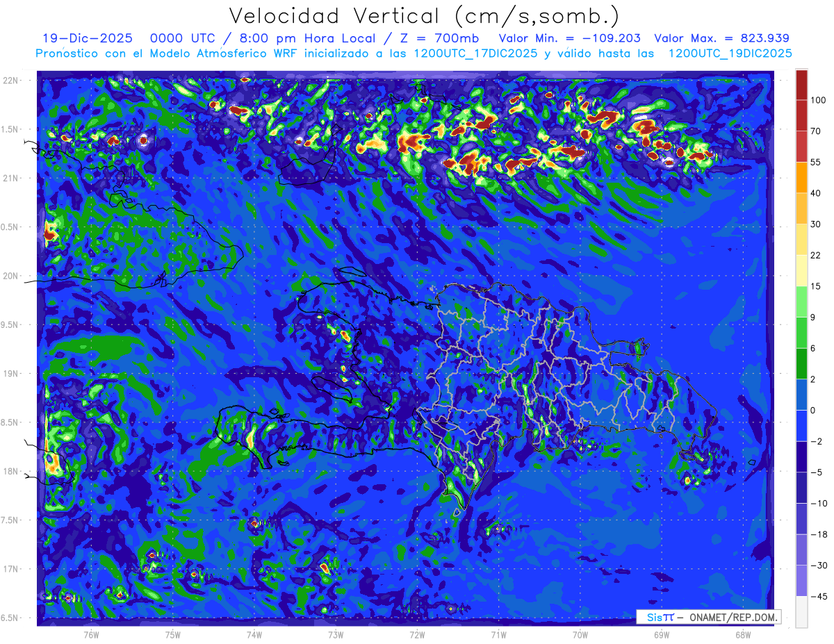Pick the light green colorbar segment between 9 and 15
This screenshot has height=644, width=834.
[801, 301]
